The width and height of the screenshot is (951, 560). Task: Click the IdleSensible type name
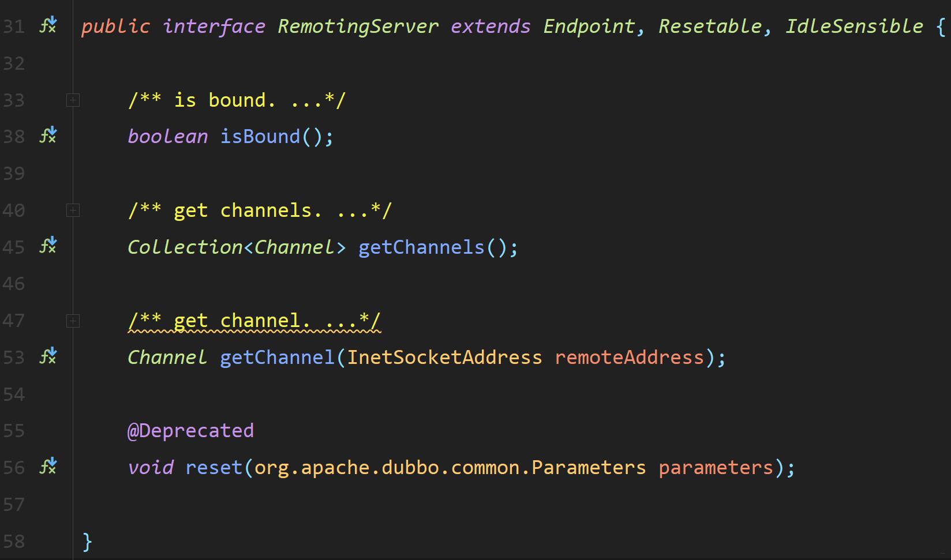point(854,27)
